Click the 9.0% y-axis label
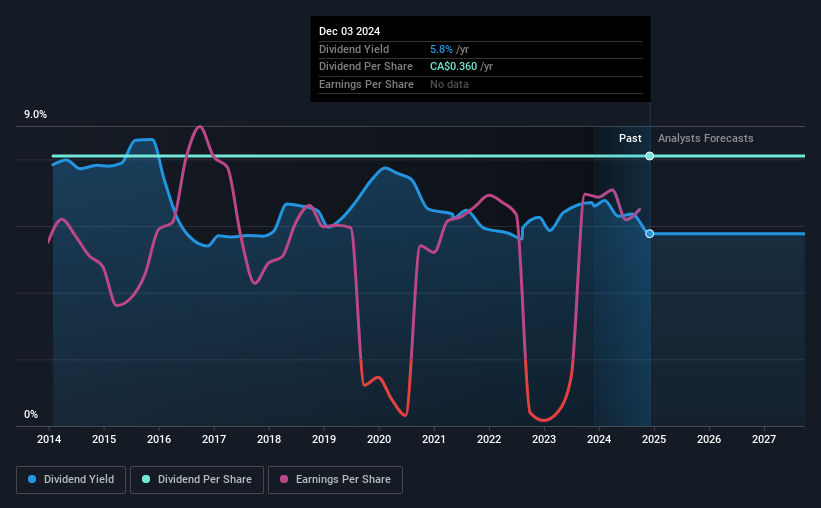821x508 pixels. point(35,115)
